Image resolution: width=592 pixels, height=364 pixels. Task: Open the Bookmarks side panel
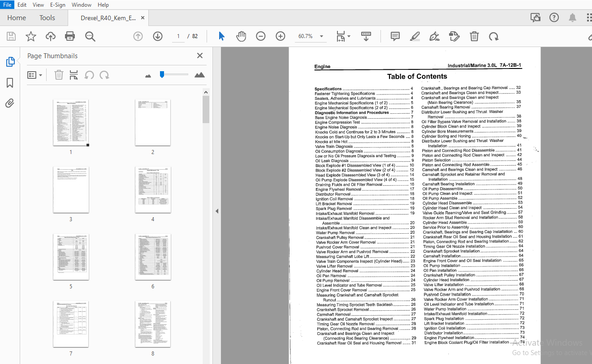click(x=10, y=83)
